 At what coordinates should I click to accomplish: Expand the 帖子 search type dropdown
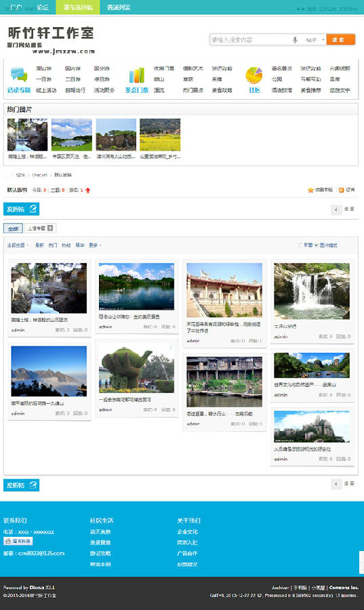tap(315, 40)
